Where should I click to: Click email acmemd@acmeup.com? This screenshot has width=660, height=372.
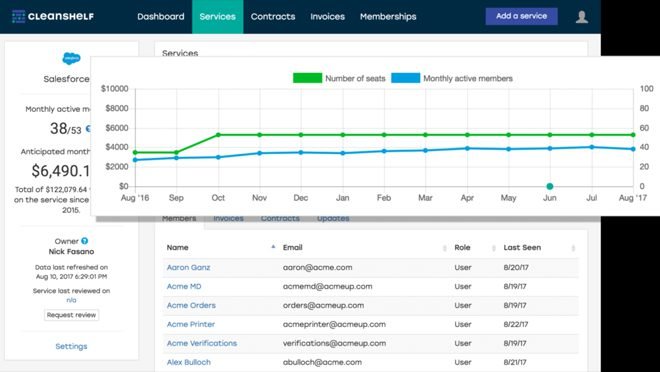point(327,287)
